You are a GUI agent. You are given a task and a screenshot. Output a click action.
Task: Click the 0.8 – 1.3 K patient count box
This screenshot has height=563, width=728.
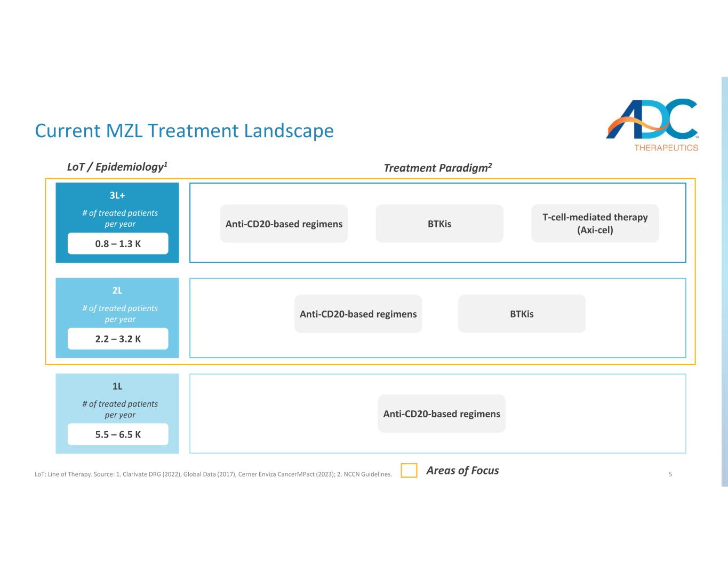click(118, 244)
